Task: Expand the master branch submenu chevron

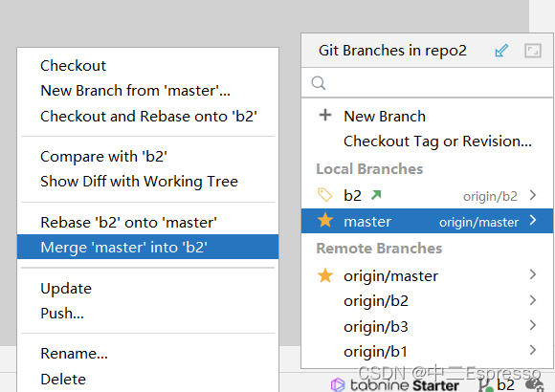Action: (x=533, y=221)
